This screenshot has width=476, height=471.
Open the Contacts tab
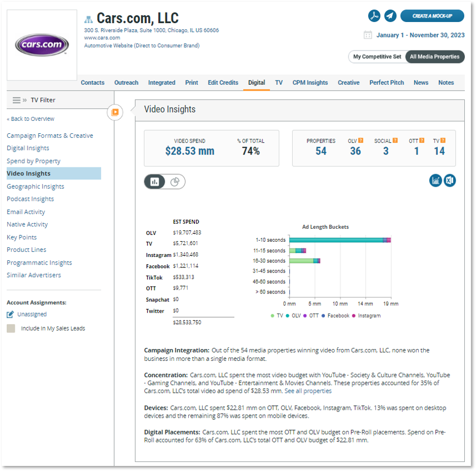pyautogui.click(x=93, y=83)
